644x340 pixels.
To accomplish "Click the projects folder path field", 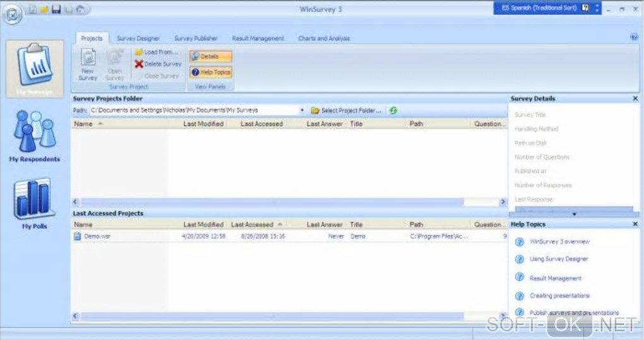I will [194, 110].
